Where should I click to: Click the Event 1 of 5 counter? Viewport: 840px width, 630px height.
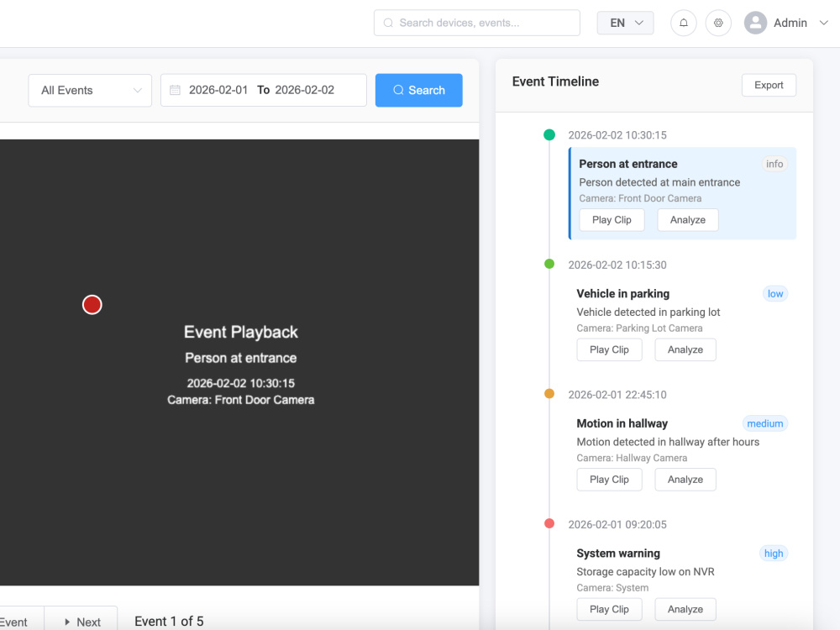click(x=169, y=621)
